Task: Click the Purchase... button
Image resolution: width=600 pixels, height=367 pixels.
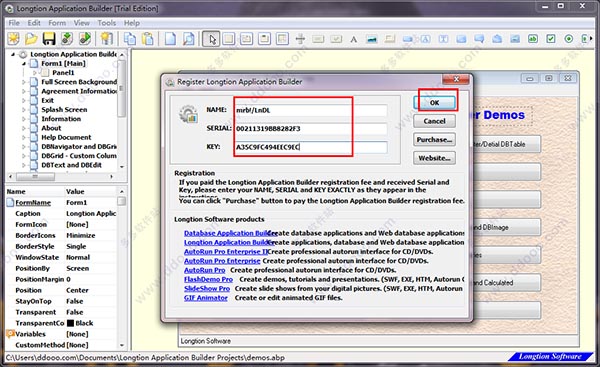Action: point(434,140)
